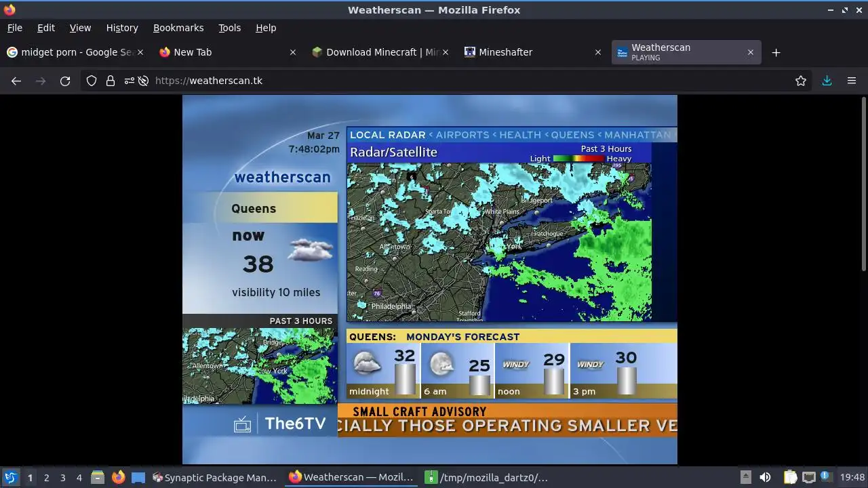Viewport: 868px width, 488px height.
Task: Open the Firefox hamburger application menu
Action: tap(852, 81)
